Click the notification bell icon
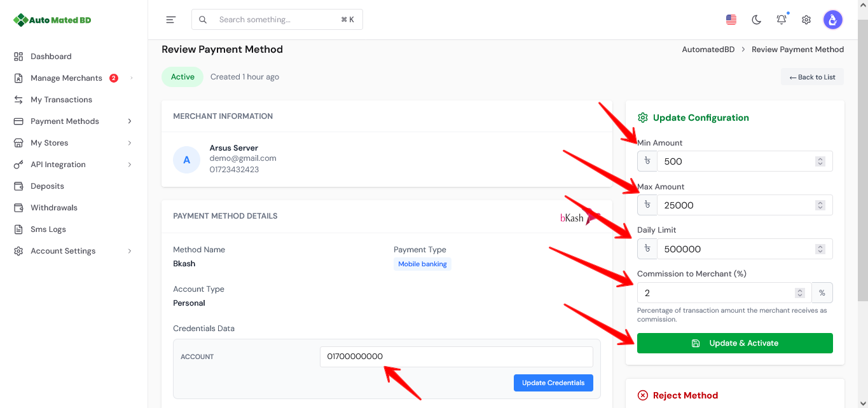Screen dimensions: 868x408 tap(781, 20)
